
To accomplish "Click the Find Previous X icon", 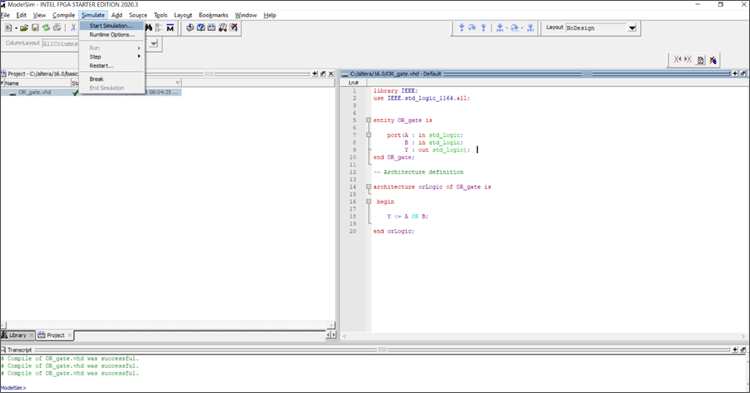I will (677, 60).
